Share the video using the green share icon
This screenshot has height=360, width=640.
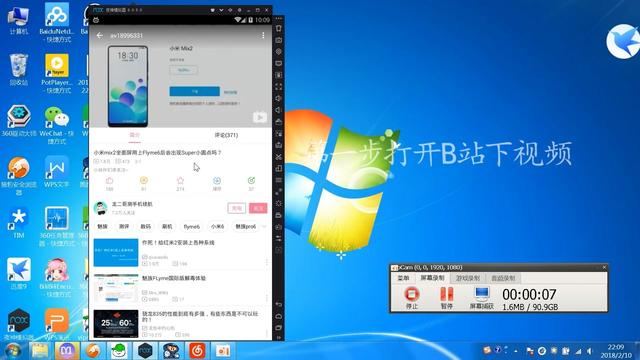251,181
